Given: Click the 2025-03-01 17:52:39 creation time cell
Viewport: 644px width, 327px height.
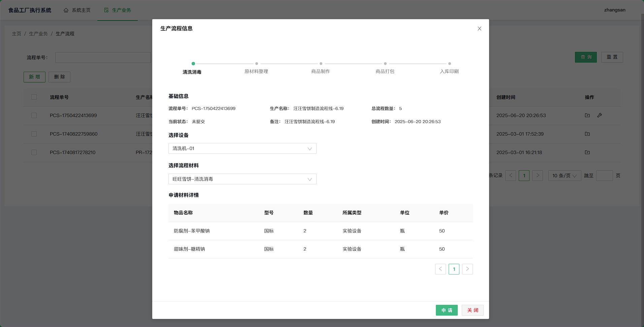Looking at the screenshot, I should click(x=520, y=134).
